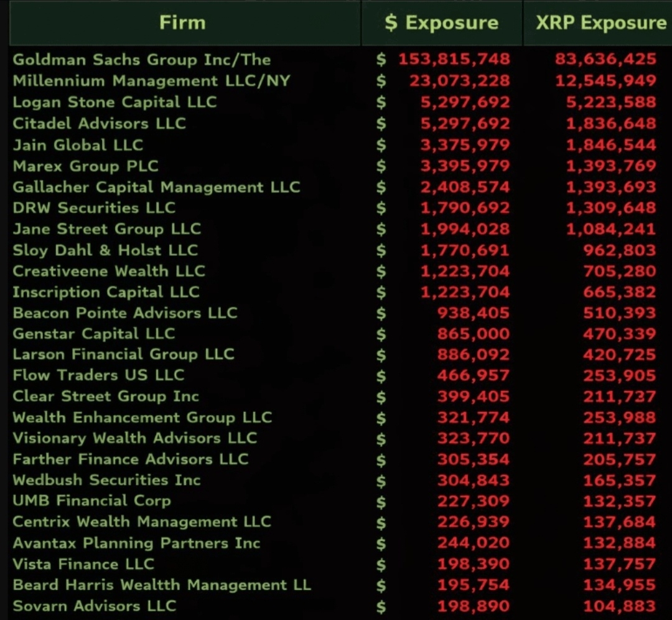This screenshot has height=620, width=672.
Task: Click the 3,375,979 dollar exposure value
Action: pyautogui.click(x=465, y=145)
